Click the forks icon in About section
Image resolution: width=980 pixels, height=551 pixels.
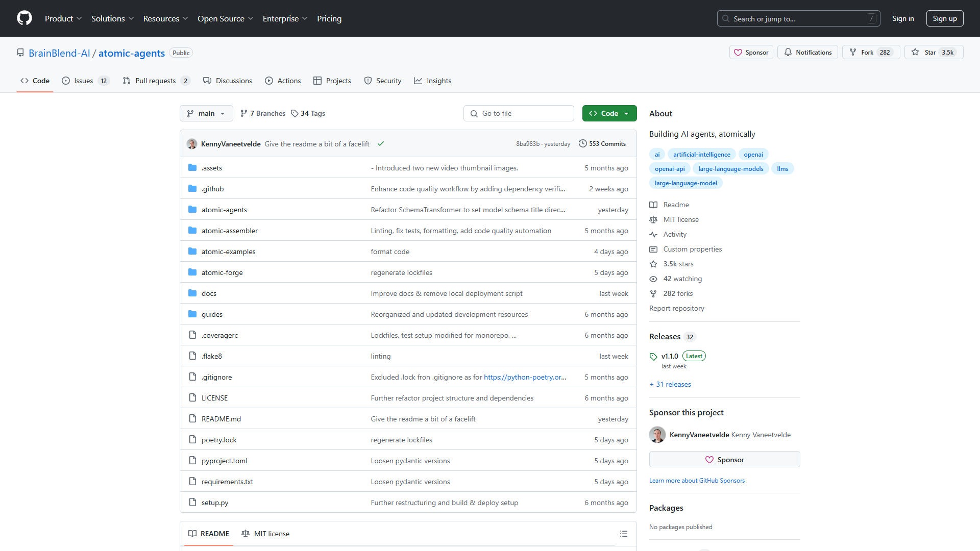[653, 293]
